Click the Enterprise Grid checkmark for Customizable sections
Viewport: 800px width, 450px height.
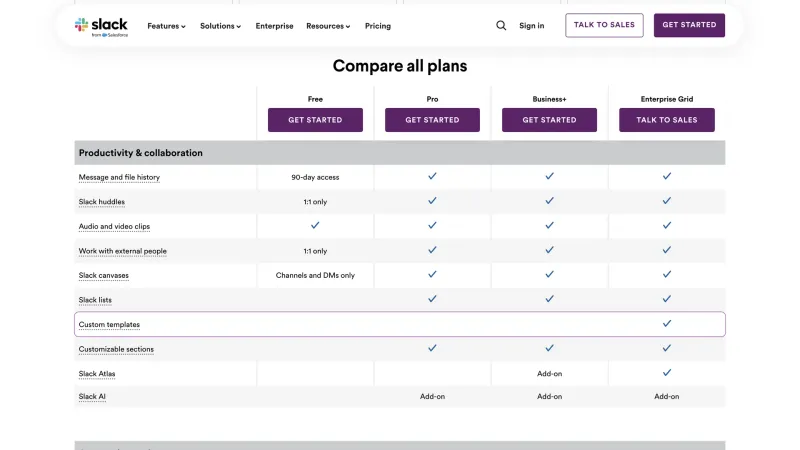(667, 348)
